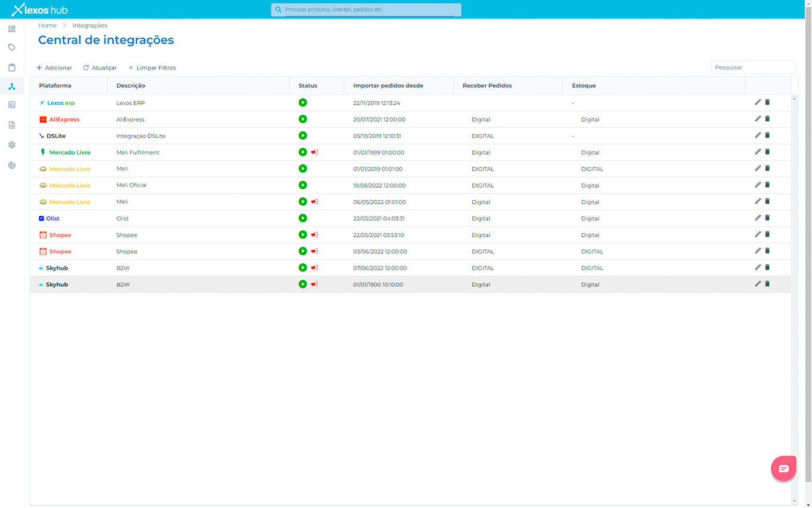
Task: Open the bar chart reports sidebar icon
Action: pos(11,105)
